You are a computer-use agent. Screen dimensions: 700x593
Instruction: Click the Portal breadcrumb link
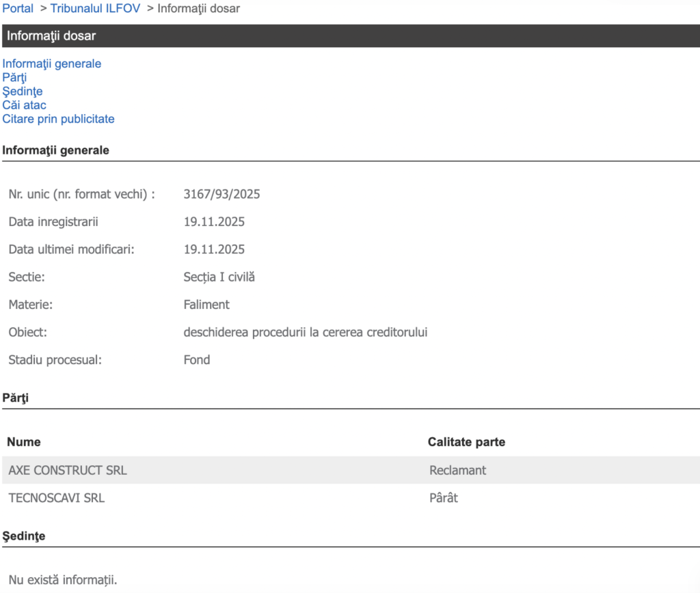(18, 8)
